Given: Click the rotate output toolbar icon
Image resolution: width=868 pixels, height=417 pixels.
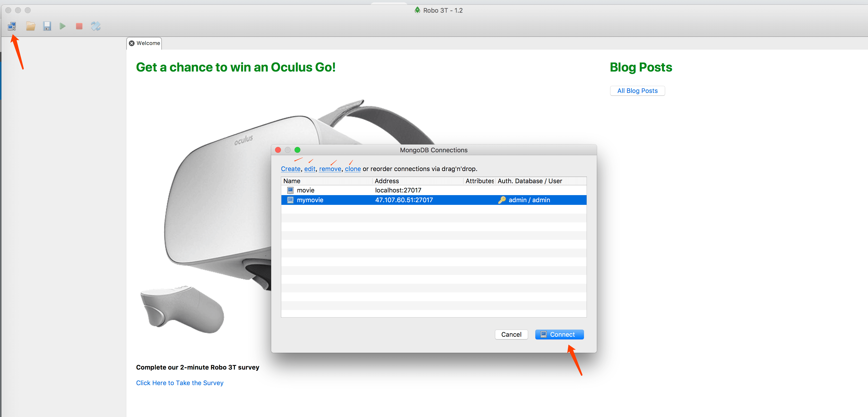Looking at the screenshot, I should [x=96, y=26].
